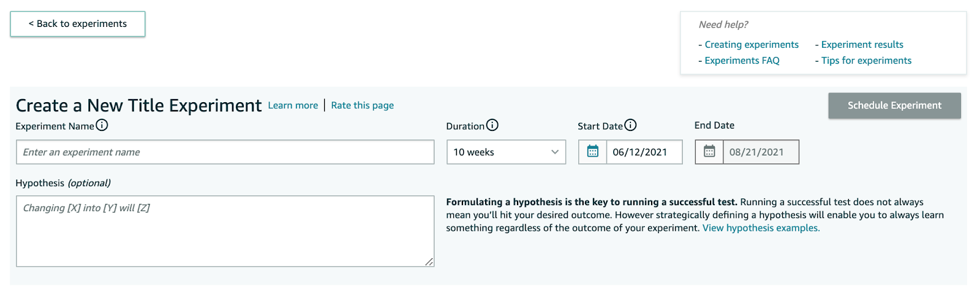The width and height of the screenshot is (980, 295).
Task: Click the Start Date info icon
Action: tap(630, 125)
